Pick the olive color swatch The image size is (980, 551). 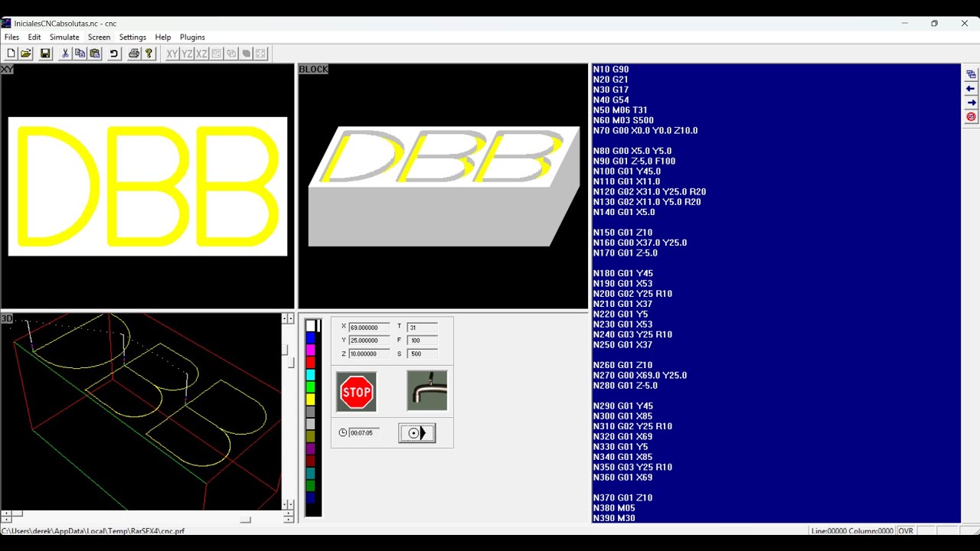point(310,436)
